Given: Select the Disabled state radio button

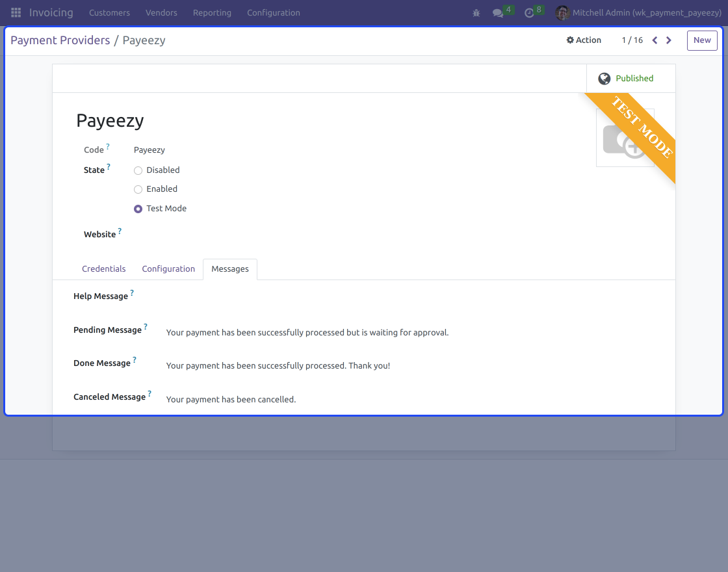Looking at the screenshot, I should click(x=138, y=170).
